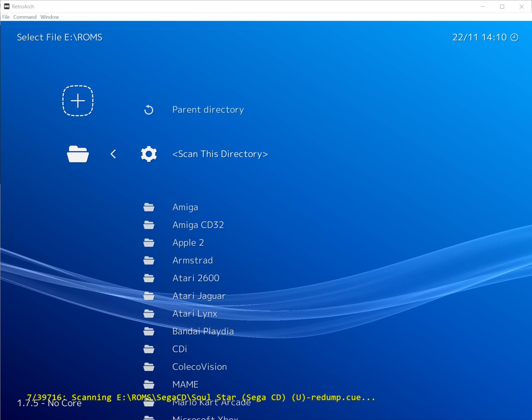Open the File menu
Image resolution: width=532 pixels, height=420 pixels.
click(6, 17)
